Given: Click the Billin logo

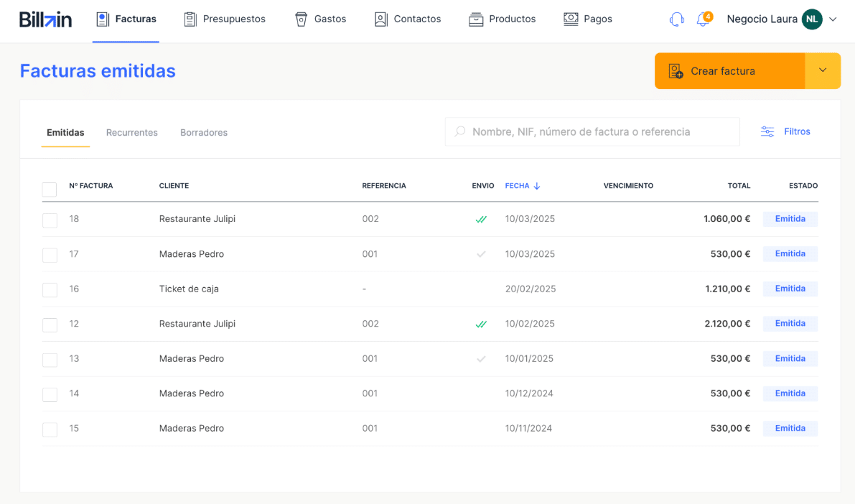Looking at the screenshot, I should 45,19.
